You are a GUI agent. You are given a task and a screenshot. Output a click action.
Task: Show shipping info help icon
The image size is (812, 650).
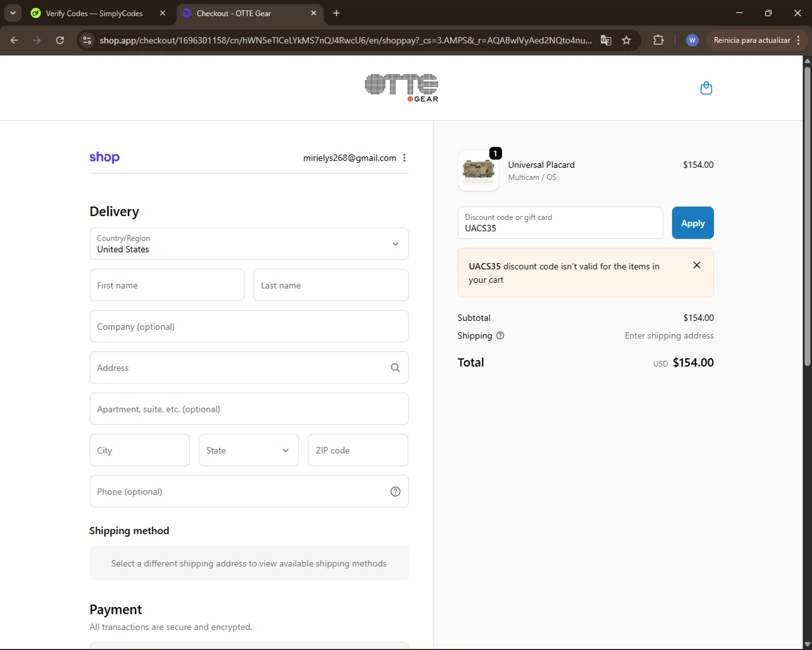tap(500, 335)
